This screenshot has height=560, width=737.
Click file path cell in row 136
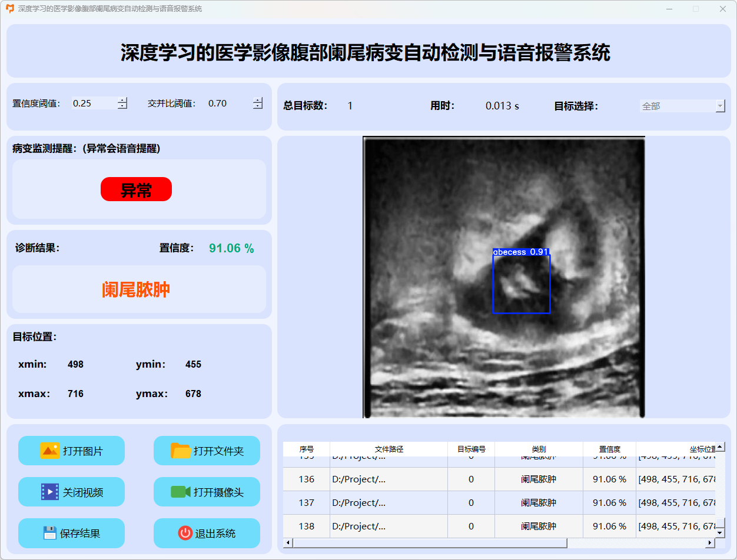point(389,479)
